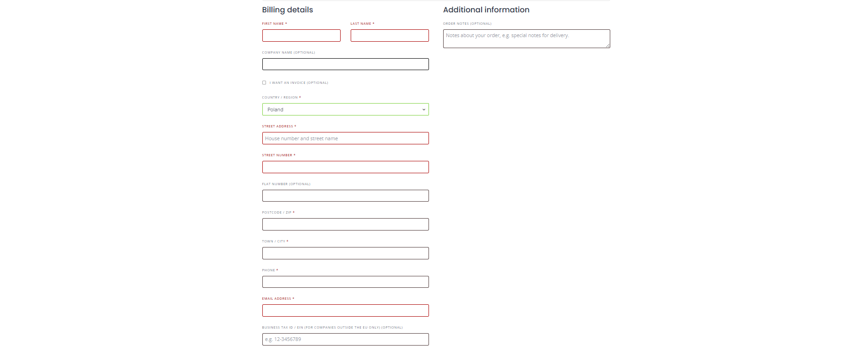
Task: Focus the Phone number field
Action: coord(345,282)
